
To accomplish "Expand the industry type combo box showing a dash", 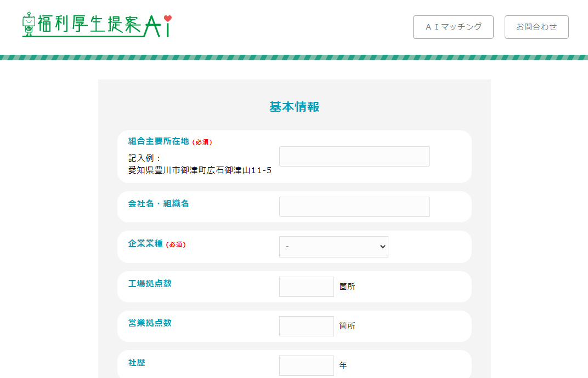I will click(333, 247).
